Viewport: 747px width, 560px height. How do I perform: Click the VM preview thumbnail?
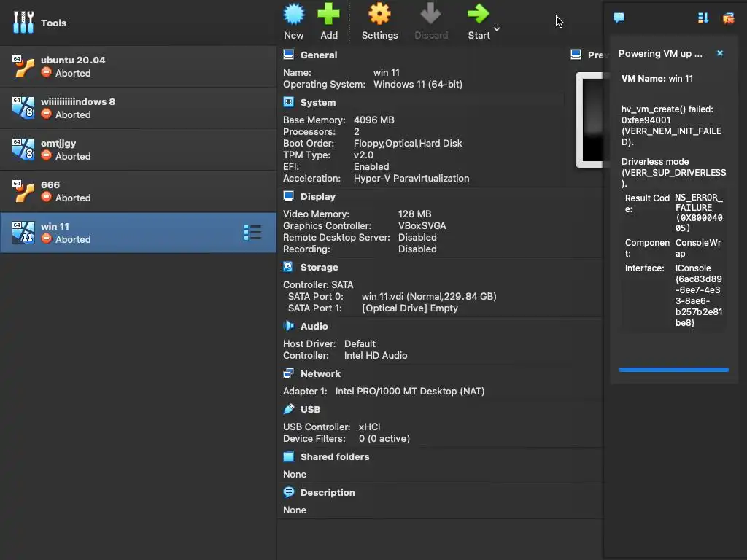click(589, 120)
